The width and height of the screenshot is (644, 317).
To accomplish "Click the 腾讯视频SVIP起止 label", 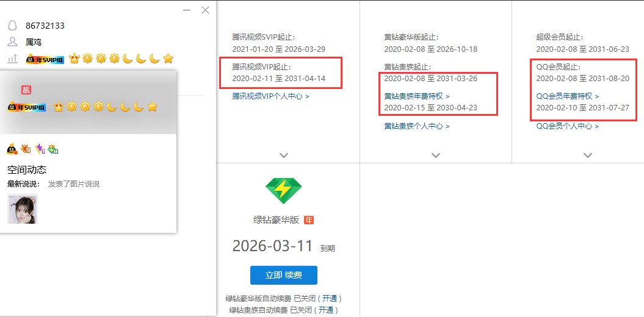I will 263,37.
